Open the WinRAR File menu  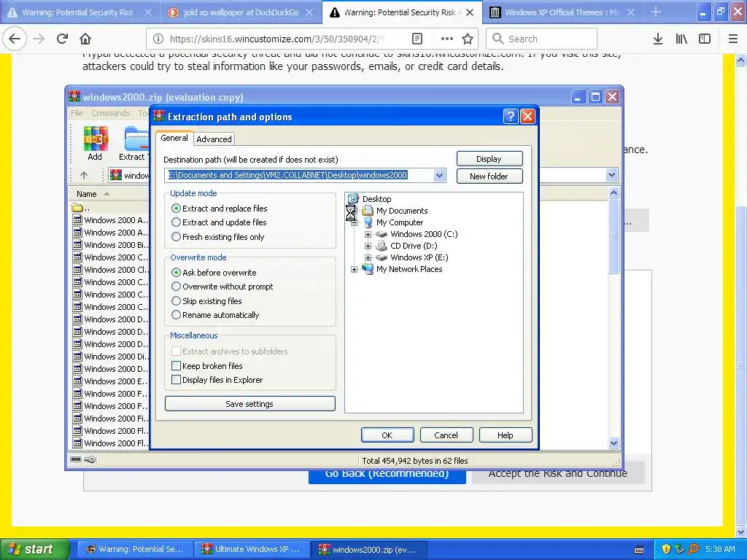[76, 113]
